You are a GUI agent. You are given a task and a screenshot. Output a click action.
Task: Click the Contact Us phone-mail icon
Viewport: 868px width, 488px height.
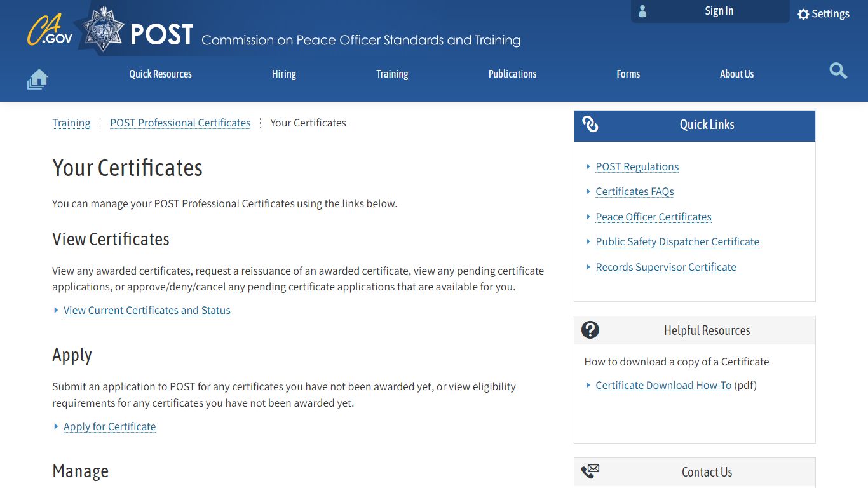pos(590,471)
